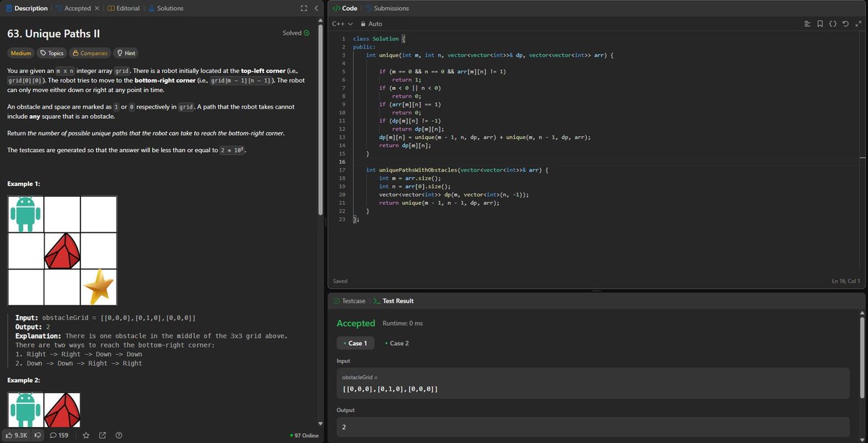
Task: Open the 159 comments
Action: tap(59, 435)
